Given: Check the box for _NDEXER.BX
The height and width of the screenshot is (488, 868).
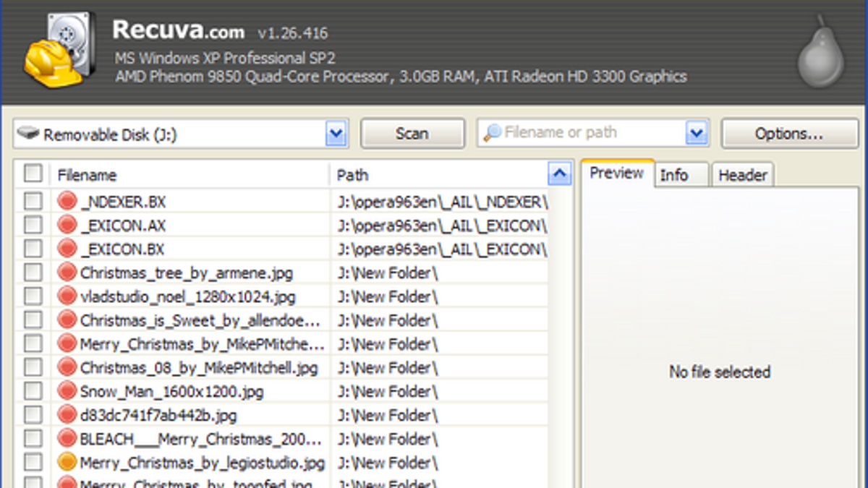Looking at the screenshot, I should click(x=33, y=201).
